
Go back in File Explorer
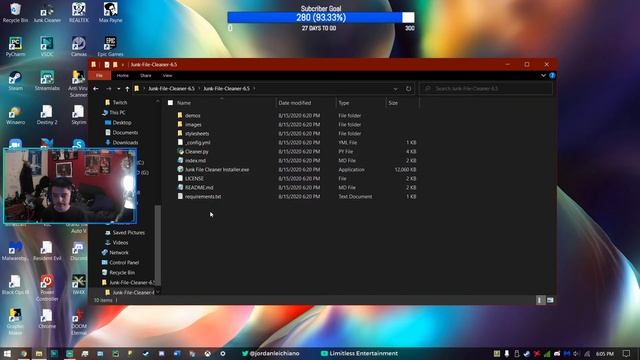[96, 89]
